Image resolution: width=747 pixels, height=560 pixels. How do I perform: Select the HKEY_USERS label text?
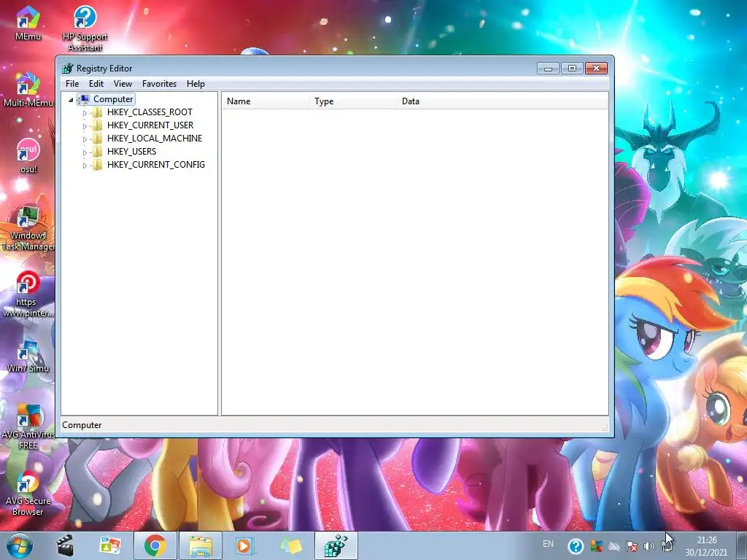click(131, 152)
